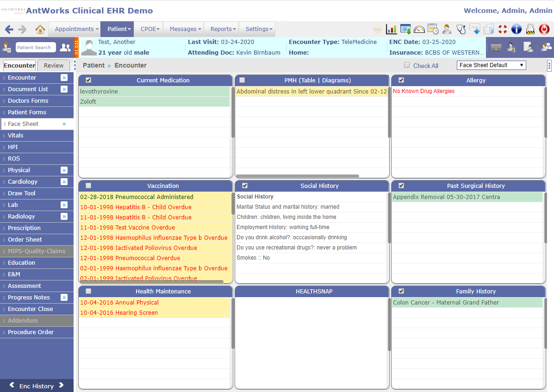This screenshot has height=392, width=554.
Task: Uncheck the Past Surgical History checkbox
Action: click(401, 186)
